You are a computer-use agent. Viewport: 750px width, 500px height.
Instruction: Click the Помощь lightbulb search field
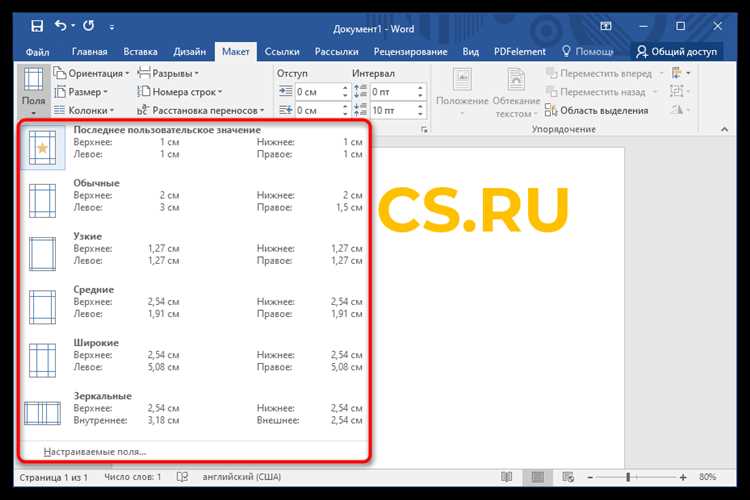tap(588, 51)
